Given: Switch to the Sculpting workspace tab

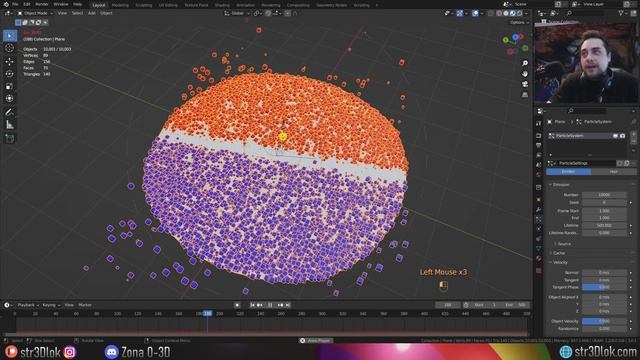Looking at the screenshot, I should pyautogui.click(x=144, y=5).
